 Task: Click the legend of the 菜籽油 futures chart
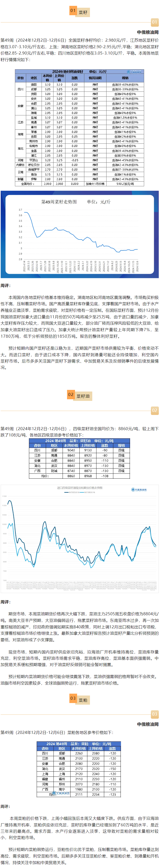(80, 492)
